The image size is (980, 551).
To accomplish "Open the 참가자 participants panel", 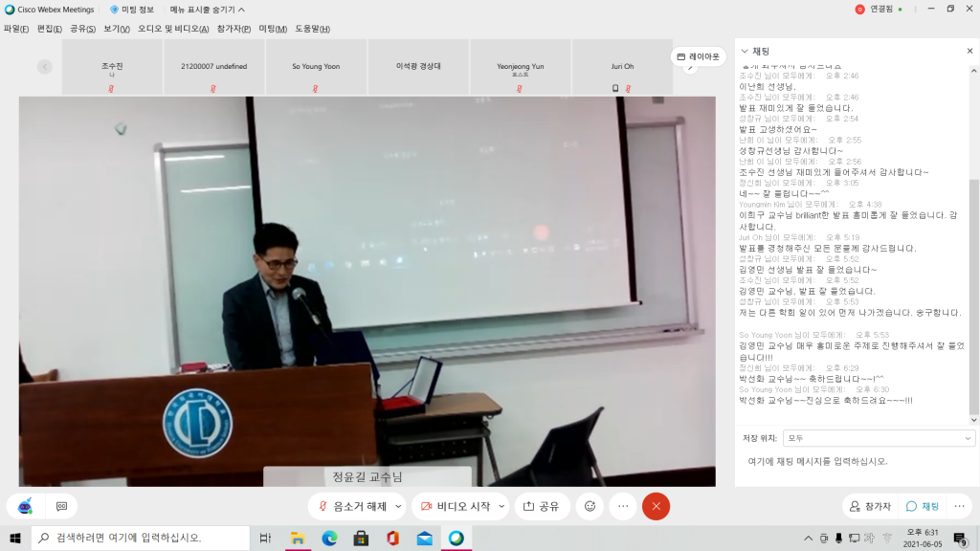I will click(x=870, y=506).
